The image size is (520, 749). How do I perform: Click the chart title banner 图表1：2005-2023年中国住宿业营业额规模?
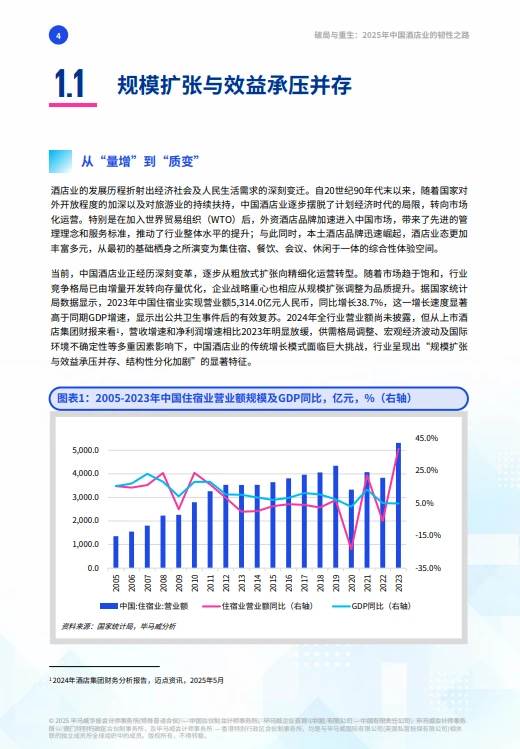(x=258, y=398)
